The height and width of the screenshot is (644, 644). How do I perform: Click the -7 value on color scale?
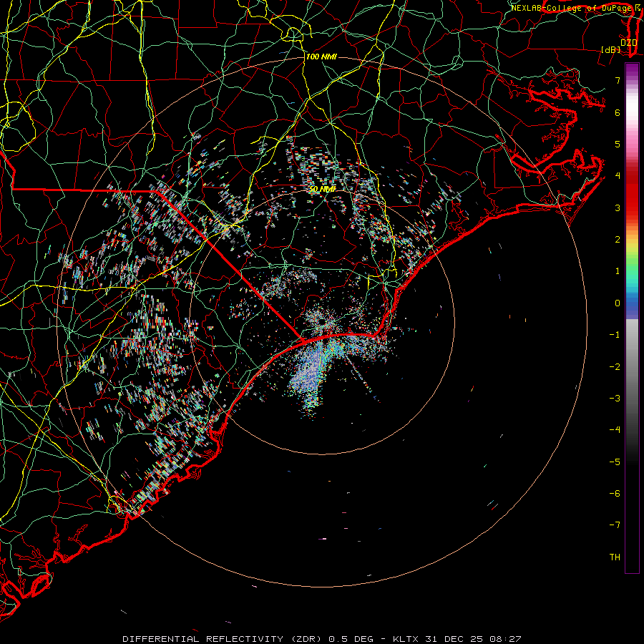point(615,525)
